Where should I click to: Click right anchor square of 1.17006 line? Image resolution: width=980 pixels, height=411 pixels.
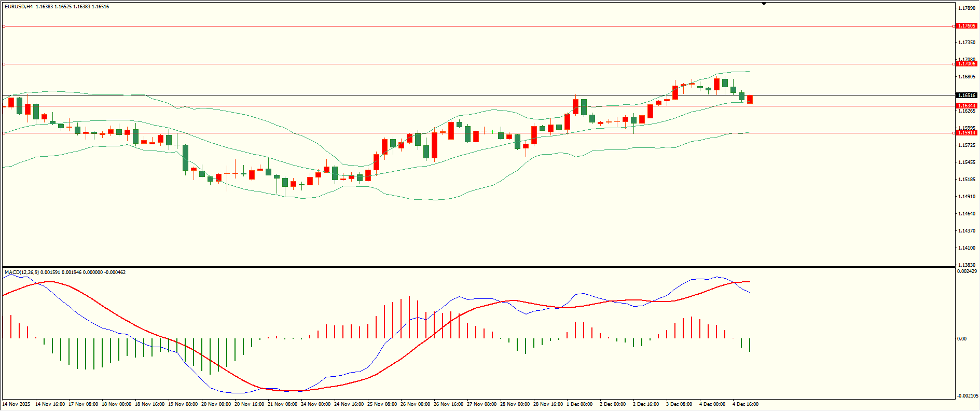(954, 64)
